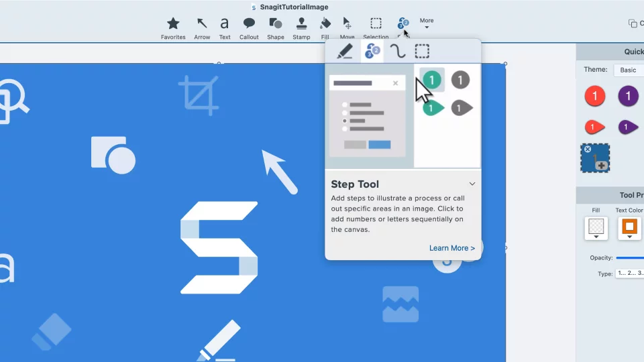Select red circle quick style
The image size is (644, 362).
(x=595, y=96)
